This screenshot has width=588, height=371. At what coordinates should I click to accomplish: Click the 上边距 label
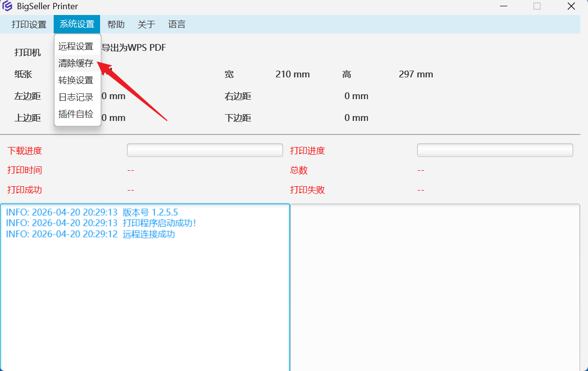coord(28,118)
